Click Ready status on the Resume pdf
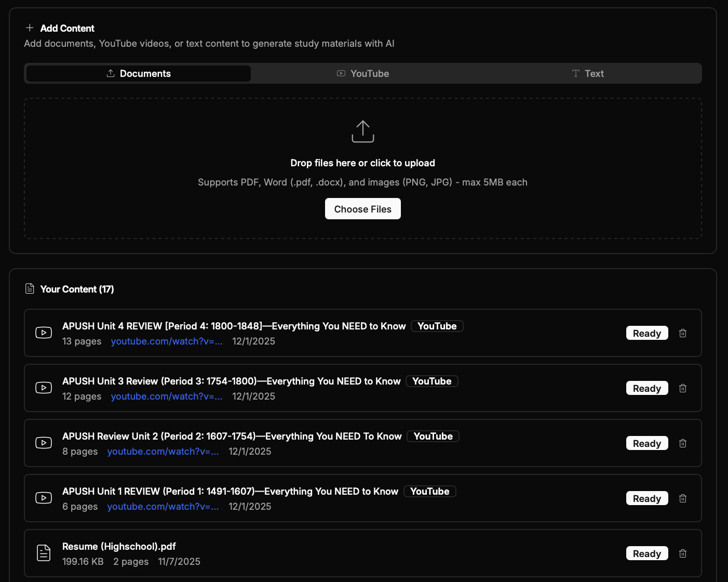Viewport: 728px width, 582px height. (x=647, y=553)
